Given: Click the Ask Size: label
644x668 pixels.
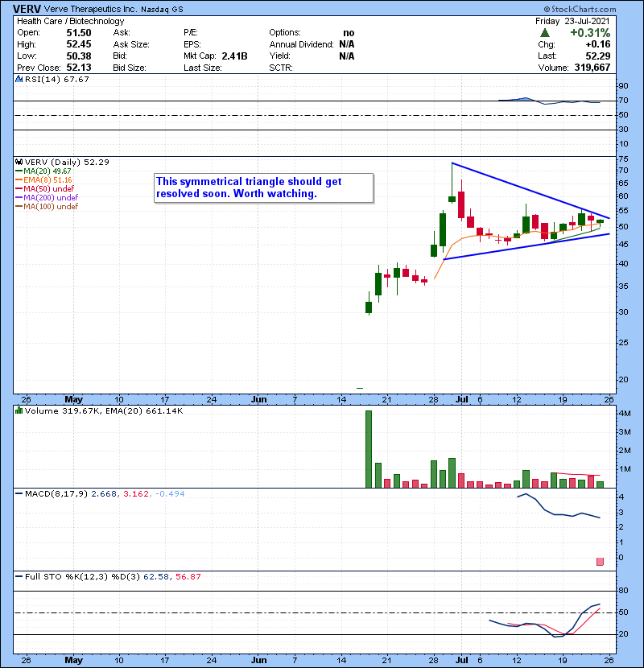Looking at the screenshot, I should [131, 44].
